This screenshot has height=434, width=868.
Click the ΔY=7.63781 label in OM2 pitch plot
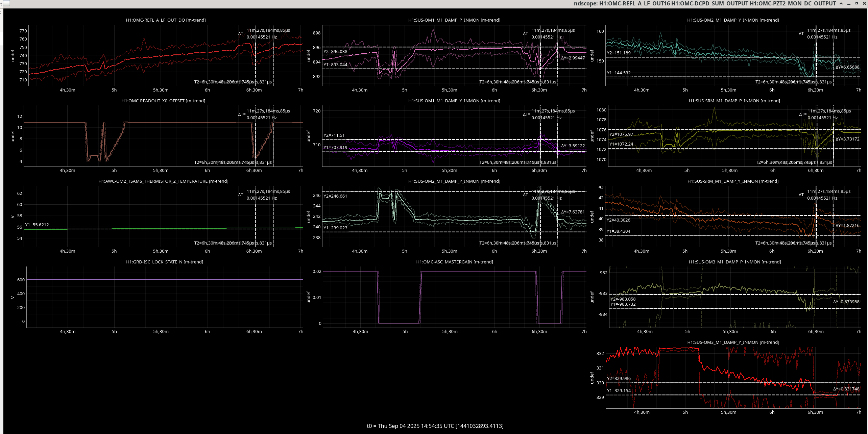pyautogui.click(x=573, y=212)
